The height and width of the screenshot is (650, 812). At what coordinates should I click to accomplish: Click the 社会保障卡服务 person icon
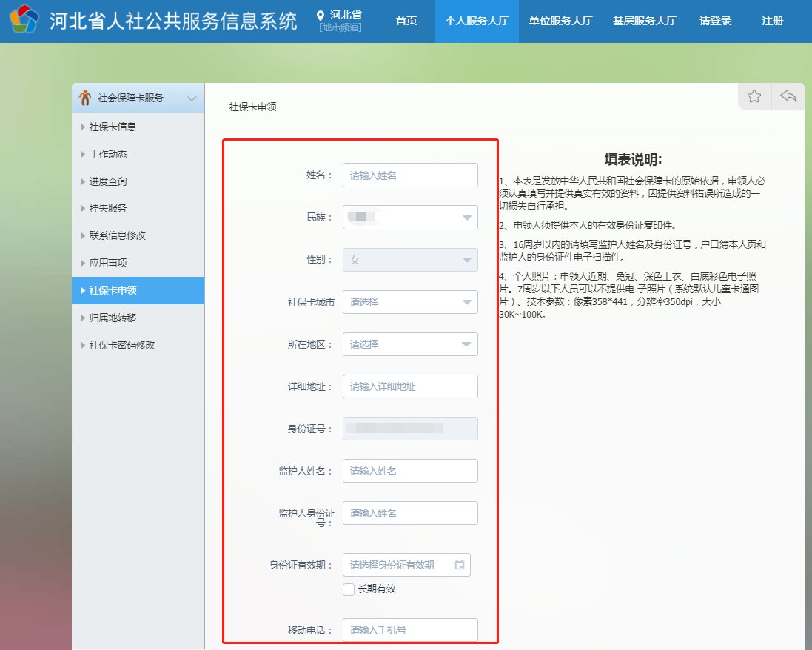(x=86, y=98)
